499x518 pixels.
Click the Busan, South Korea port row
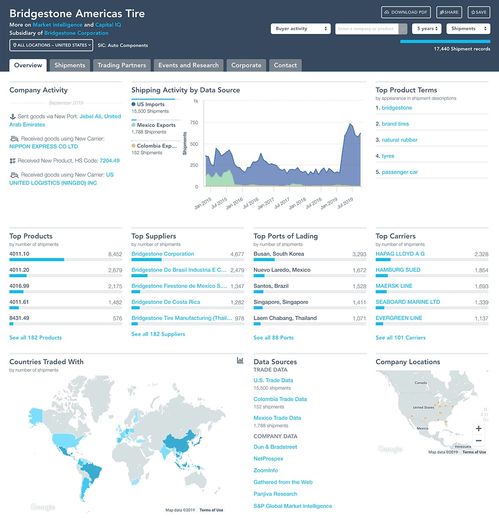point(310,256)
